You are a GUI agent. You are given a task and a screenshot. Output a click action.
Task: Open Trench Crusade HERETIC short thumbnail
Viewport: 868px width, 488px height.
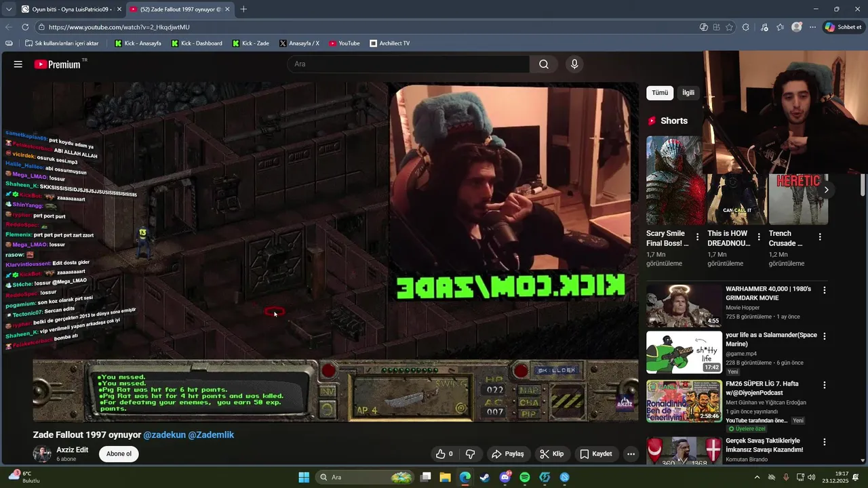coord(798,200)
